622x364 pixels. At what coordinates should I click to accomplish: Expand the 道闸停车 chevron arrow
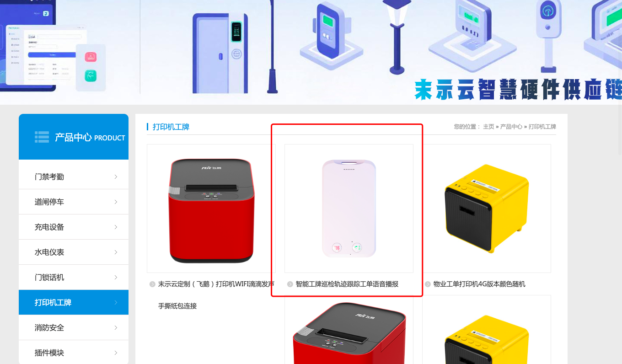click(x=116, y=202)
